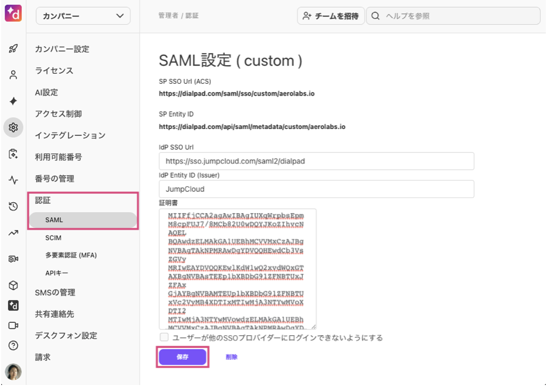Image resolution: width=547 pixels, height=392 pixels.
Task: Click the user avatar photo
Action: (x=13, y=371)
